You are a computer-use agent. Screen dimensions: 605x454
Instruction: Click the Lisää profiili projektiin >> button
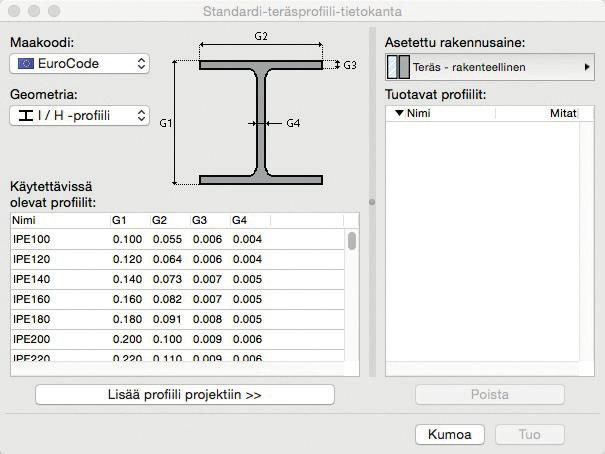coord(185,395)
